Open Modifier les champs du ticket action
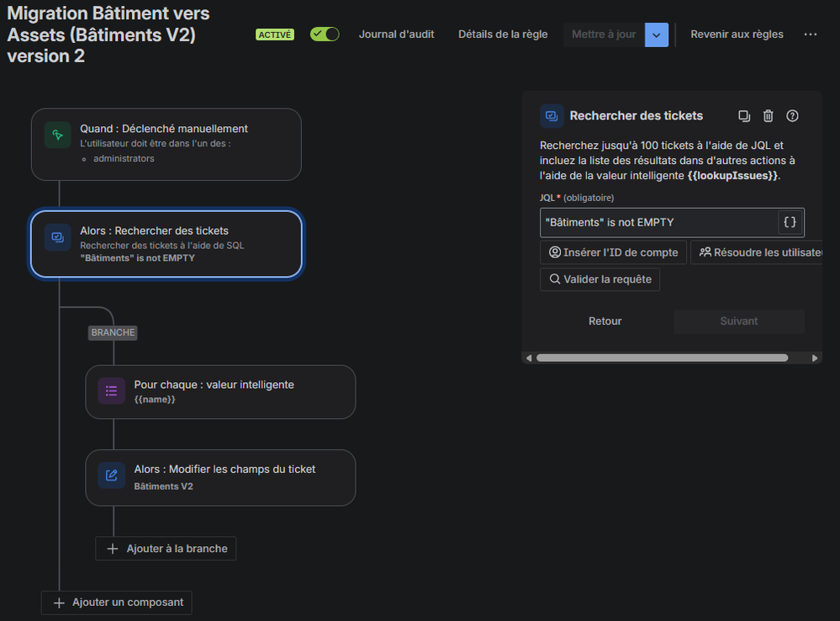 (220, 477)
